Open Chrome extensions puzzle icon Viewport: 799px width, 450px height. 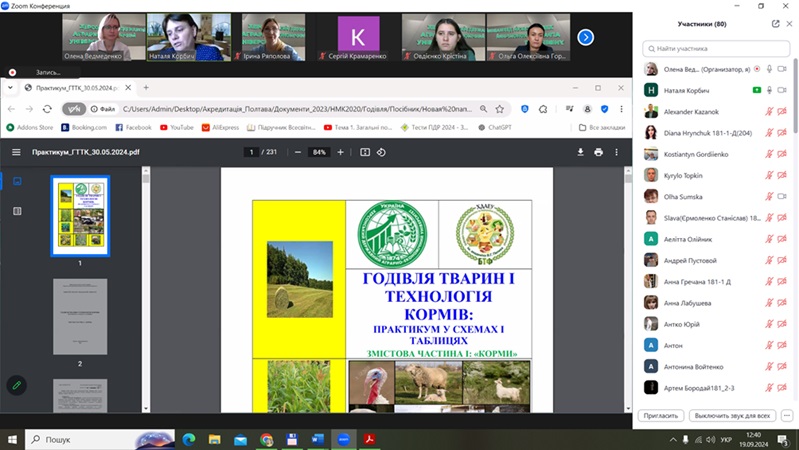(543, 109)
